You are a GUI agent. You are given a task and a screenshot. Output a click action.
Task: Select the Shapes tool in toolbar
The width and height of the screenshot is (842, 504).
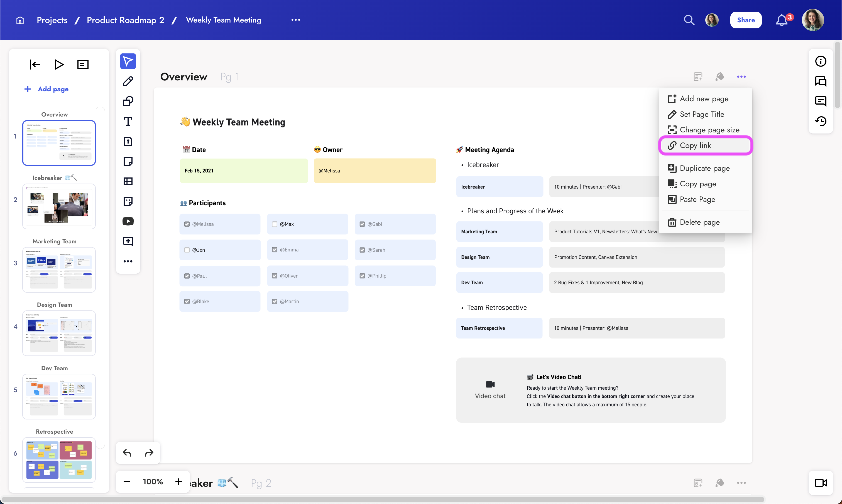[128, 101]
